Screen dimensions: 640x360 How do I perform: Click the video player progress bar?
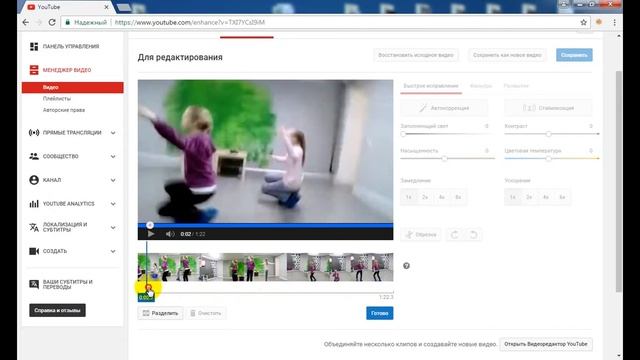265,225
